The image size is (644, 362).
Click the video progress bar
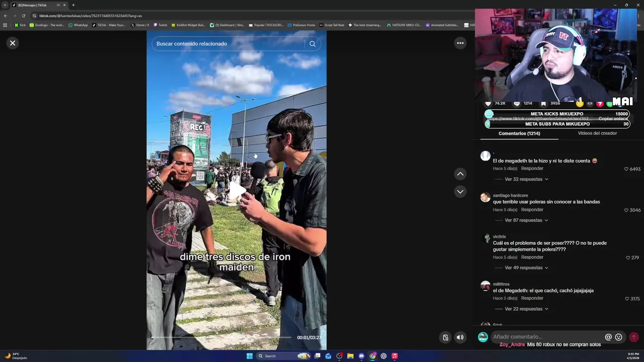click(221, 337)
